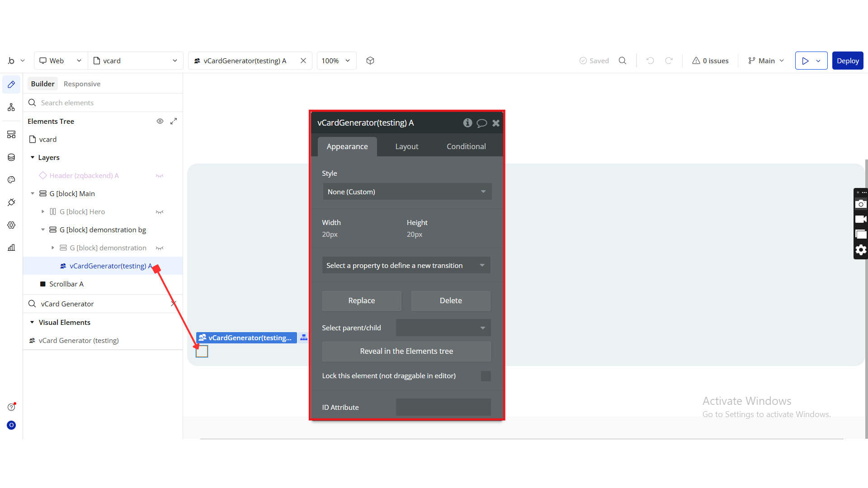
Task: Open the Workflow tab icon
Action: click(11, 107)
